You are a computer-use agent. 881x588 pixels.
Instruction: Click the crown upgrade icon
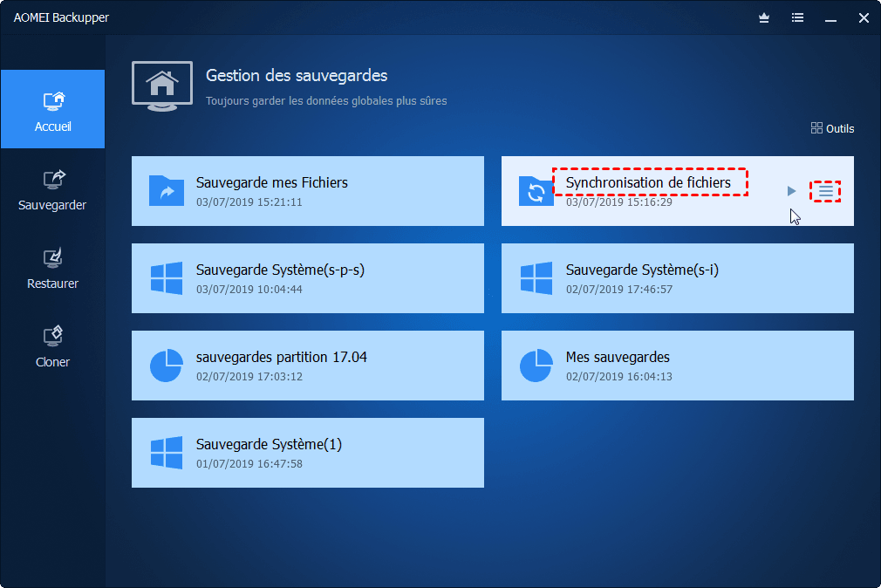764,18
